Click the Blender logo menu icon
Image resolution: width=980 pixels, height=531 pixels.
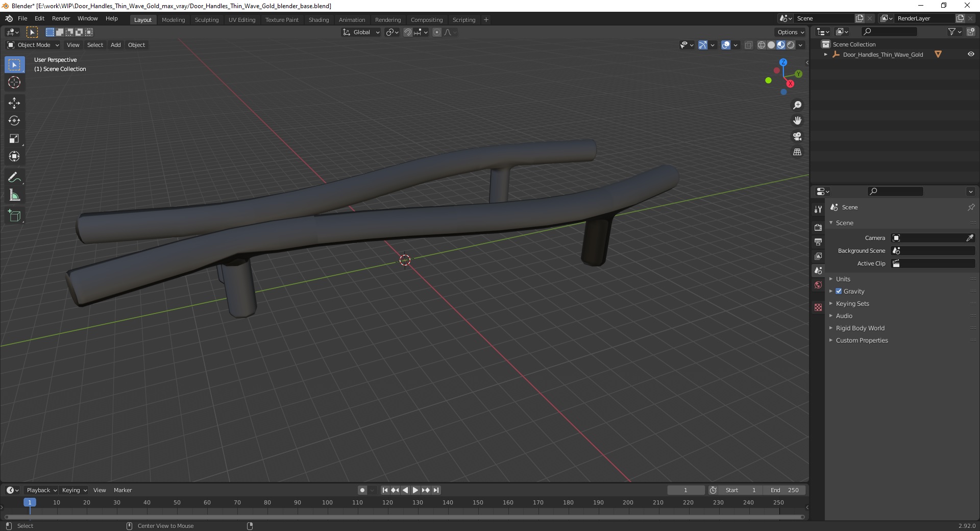9,18
